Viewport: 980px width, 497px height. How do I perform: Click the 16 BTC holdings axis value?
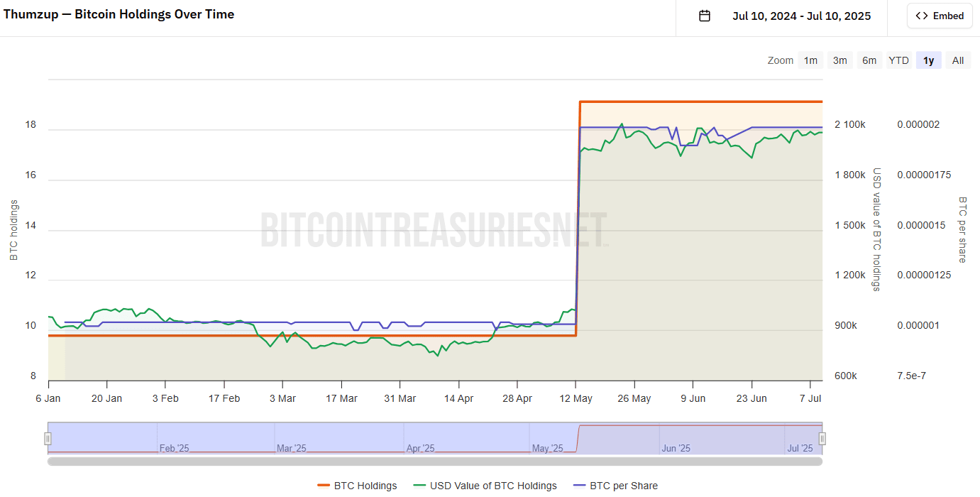pos(31,175)
